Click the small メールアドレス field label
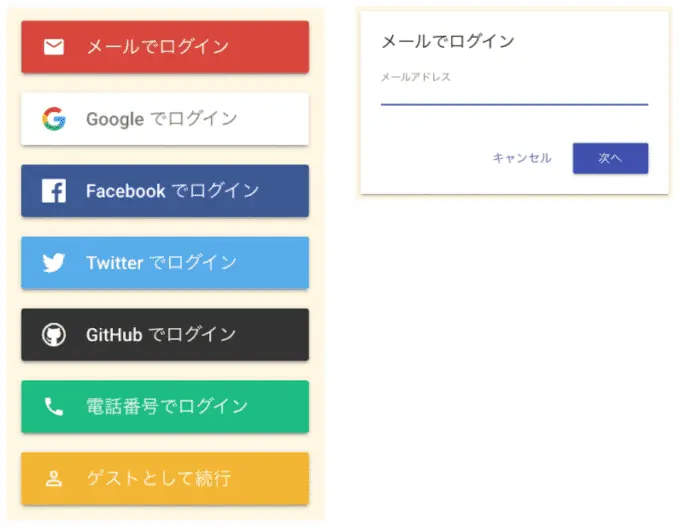Viewport: 680px width, 528px height. (416, 77)
